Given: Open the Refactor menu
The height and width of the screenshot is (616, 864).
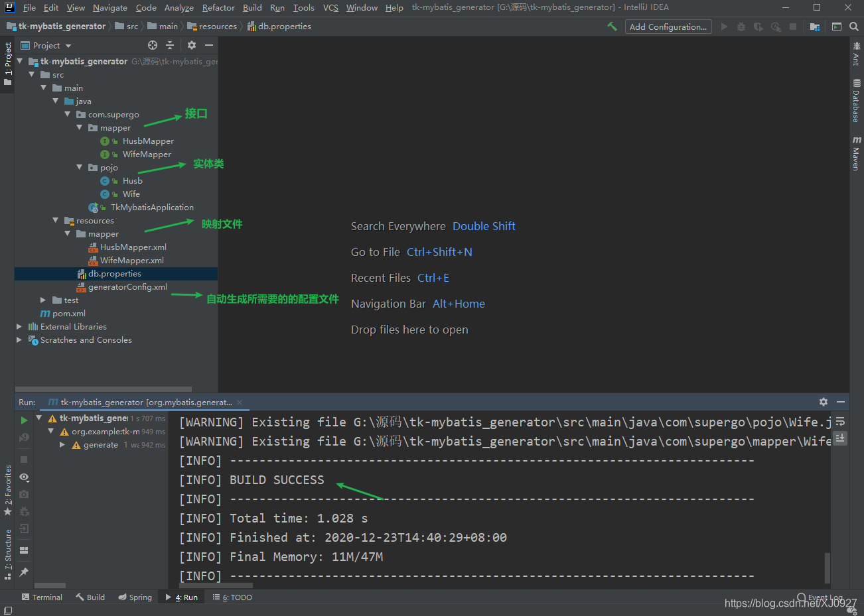Looking at the screenshot, I should pos(218,7).
